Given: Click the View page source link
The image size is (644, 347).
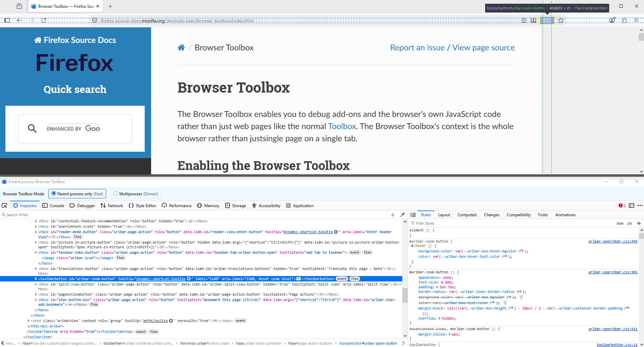Looking at the screenshot, I should [483, 48].
